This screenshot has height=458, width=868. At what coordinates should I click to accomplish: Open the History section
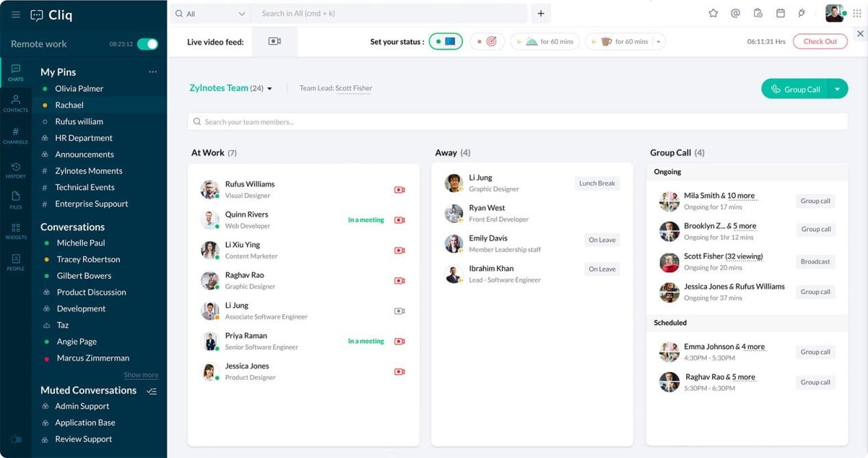point(15,171)
